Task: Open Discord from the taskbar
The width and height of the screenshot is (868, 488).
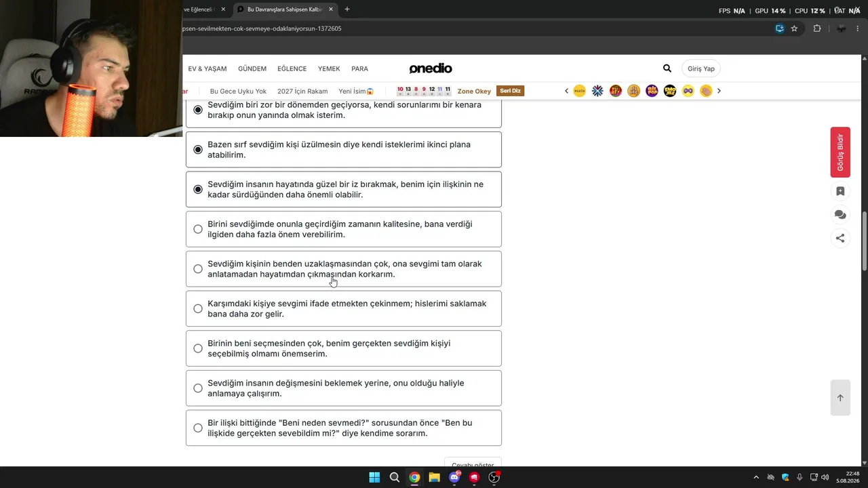Action: (454, 477)
